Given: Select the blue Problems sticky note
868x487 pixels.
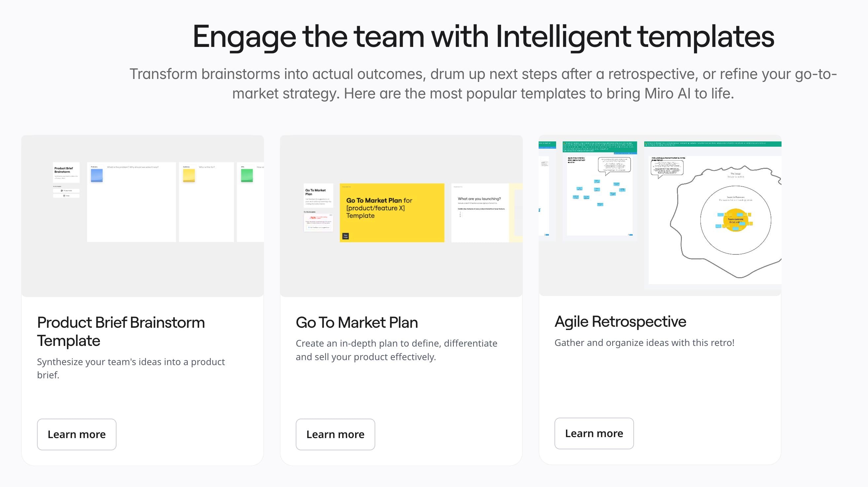Looking at the screenshot, I should [x=97, y=175].
